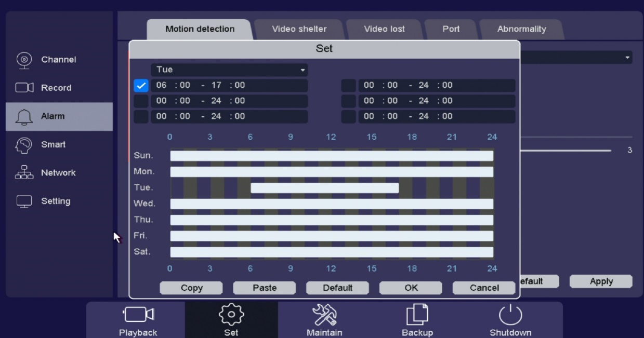Open Playback from the bottom bar

tap(138, 315)
